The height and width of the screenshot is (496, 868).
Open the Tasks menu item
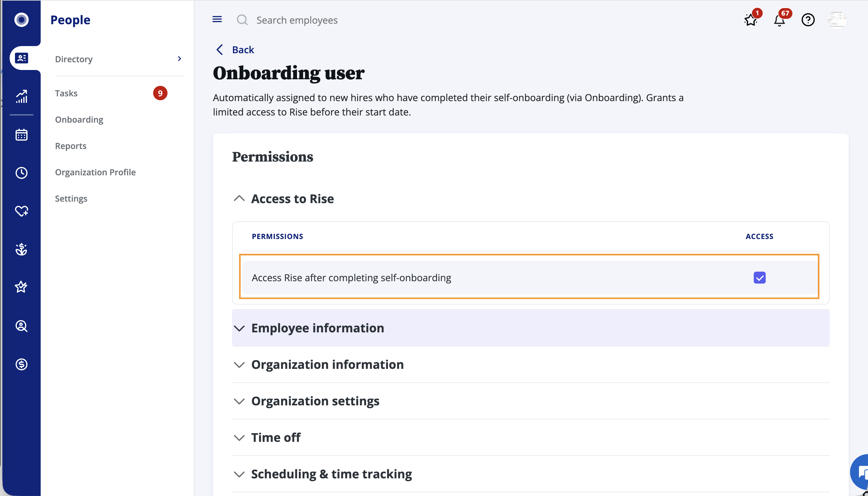click(66, 93)
